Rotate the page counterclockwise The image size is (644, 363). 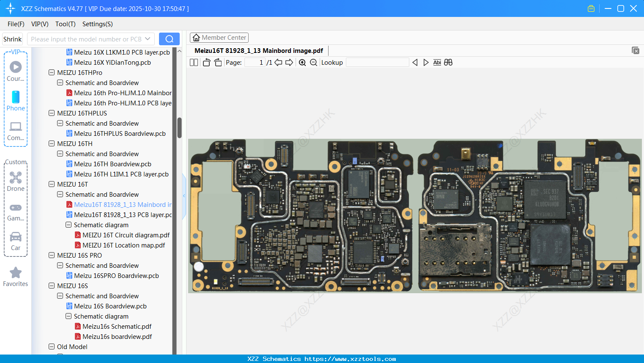point(206,63)
